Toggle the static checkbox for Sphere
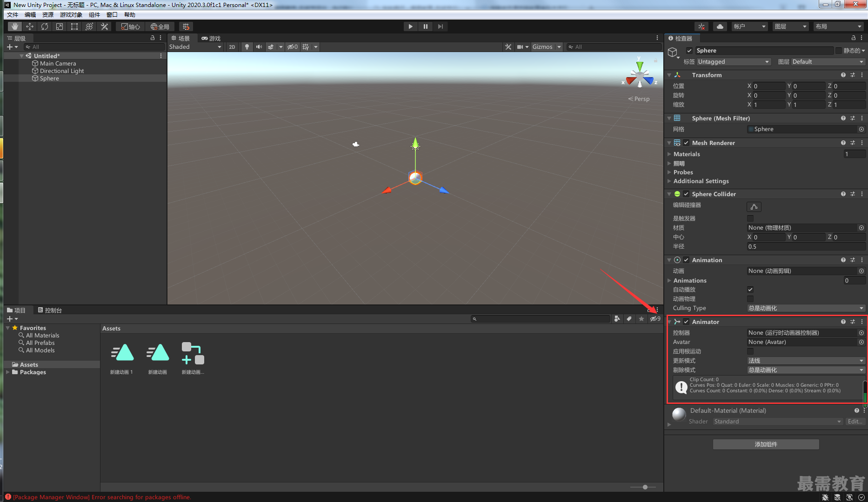The width and height of the screenshot is (868, 502). [x=839, y=51]
